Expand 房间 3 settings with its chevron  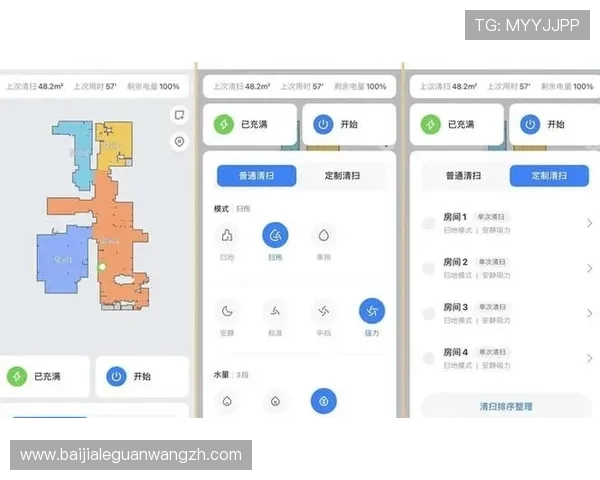(x=590, y=313)
